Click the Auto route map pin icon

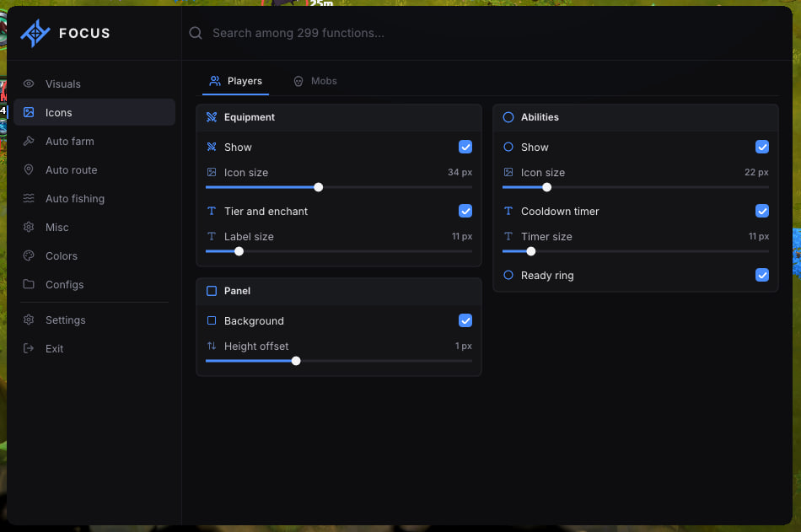point(29,169)
